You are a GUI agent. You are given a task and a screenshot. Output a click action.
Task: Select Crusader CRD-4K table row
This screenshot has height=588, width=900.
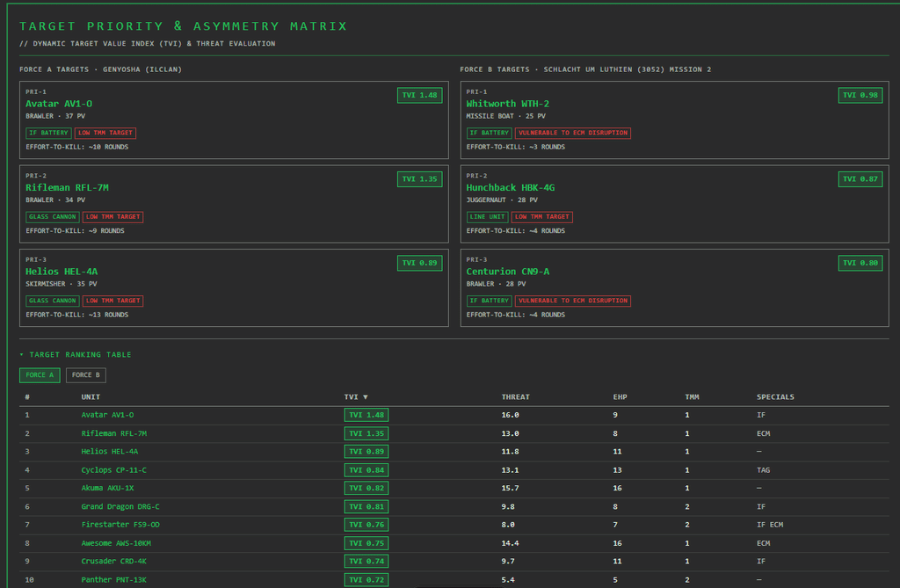(454, 562)
